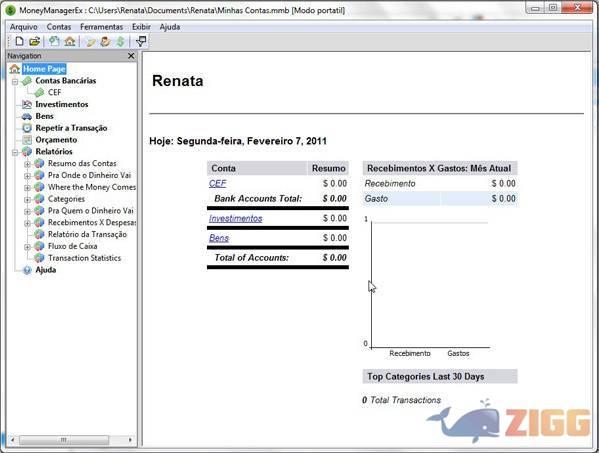The height and width of the screenshot is (453, 599).
Task: Click the Gasto row label
Action: [x=376, y=199]
